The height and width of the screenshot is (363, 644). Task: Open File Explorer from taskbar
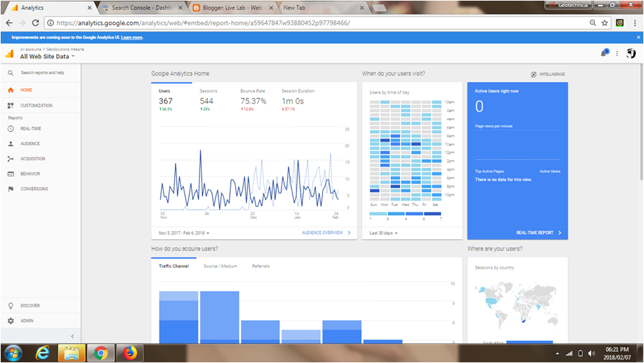71,353
